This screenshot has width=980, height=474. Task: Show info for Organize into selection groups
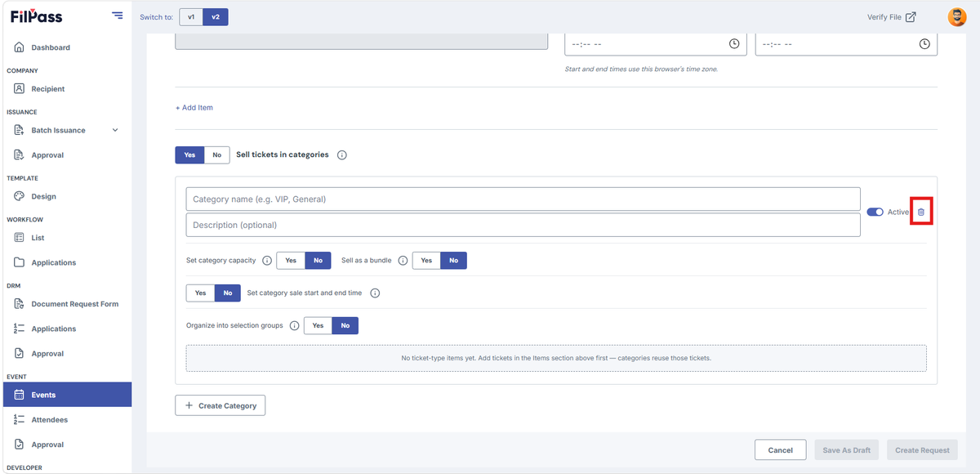(295, 325)
